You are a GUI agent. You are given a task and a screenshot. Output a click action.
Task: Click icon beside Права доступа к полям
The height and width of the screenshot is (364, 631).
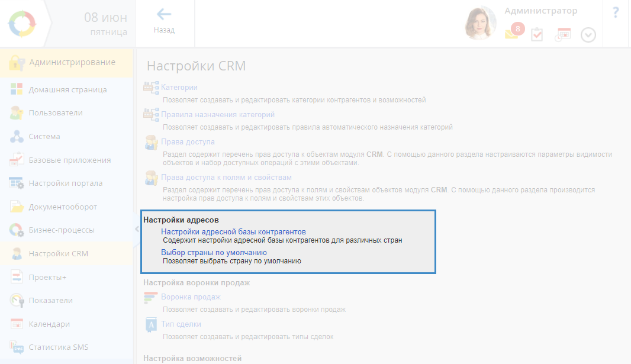click(x=152, y=178)
